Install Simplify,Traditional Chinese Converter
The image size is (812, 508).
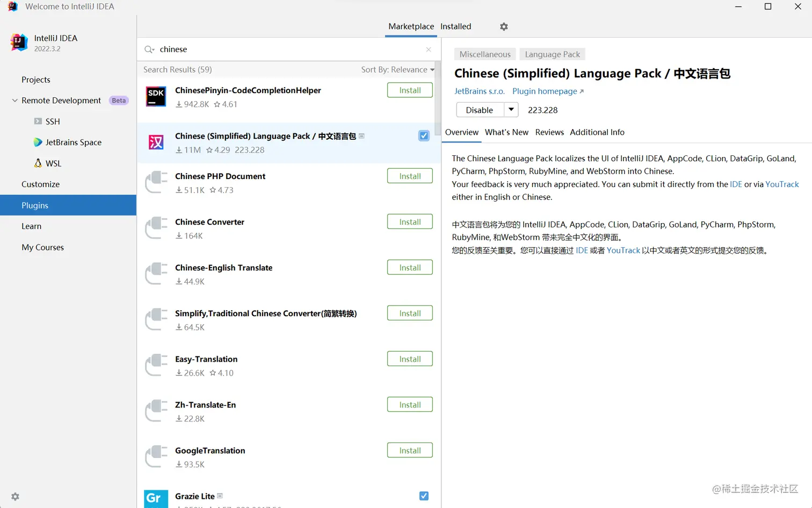tap(410, 313)
